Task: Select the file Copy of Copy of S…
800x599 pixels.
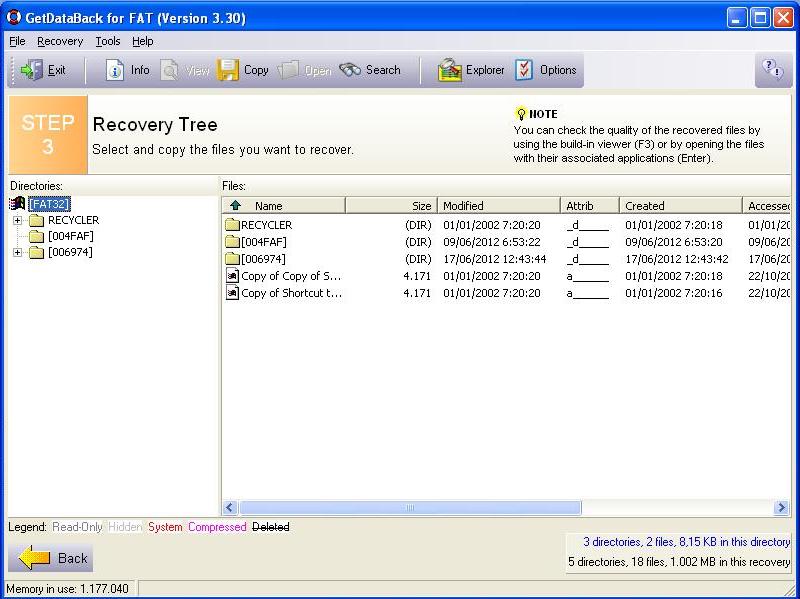Action: click(291, 276)
